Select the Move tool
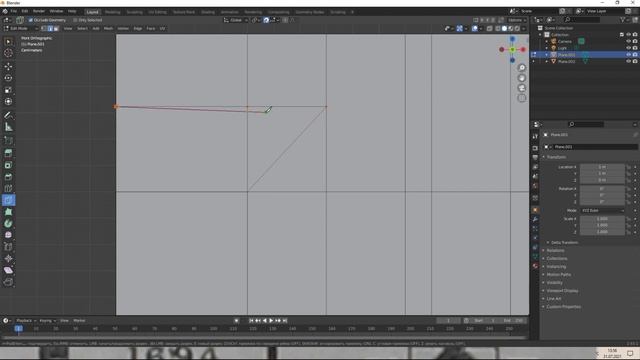The width and height of the screenshot is (640, 360). (8, 67)
